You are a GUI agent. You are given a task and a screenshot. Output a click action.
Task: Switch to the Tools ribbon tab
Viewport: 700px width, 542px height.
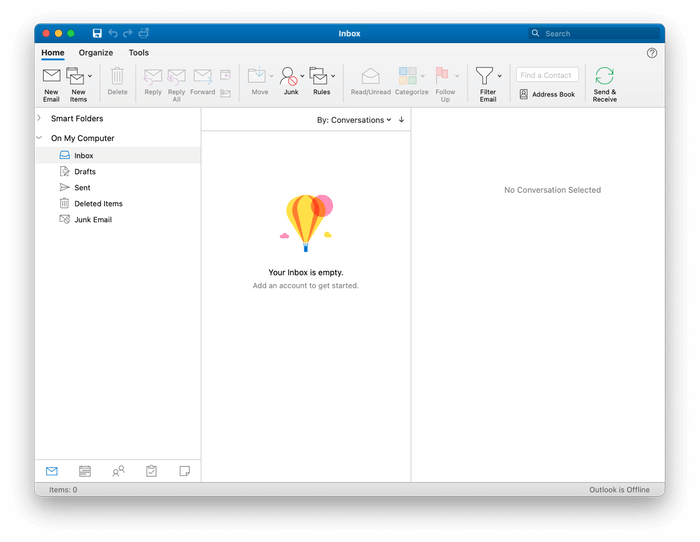pos(139,53)
